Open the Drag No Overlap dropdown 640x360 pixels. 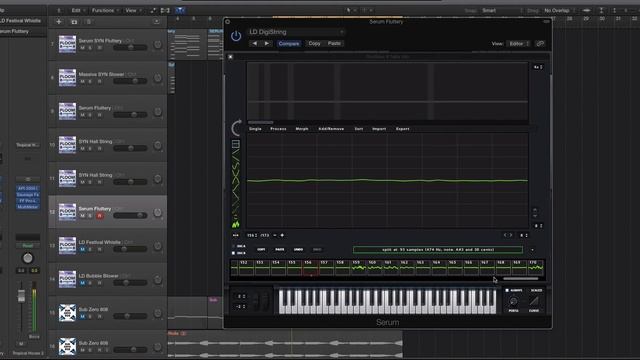[x=559, y=10]
